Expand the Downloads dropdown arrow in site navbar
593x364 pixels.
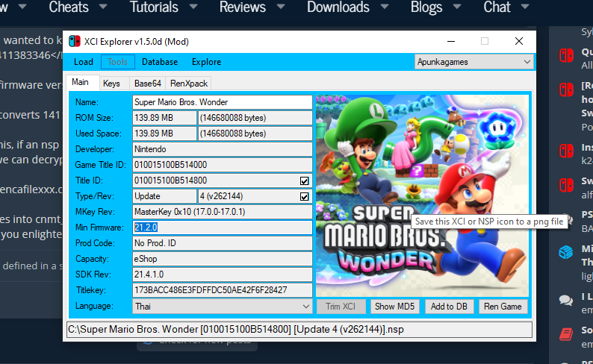(385, 7)
